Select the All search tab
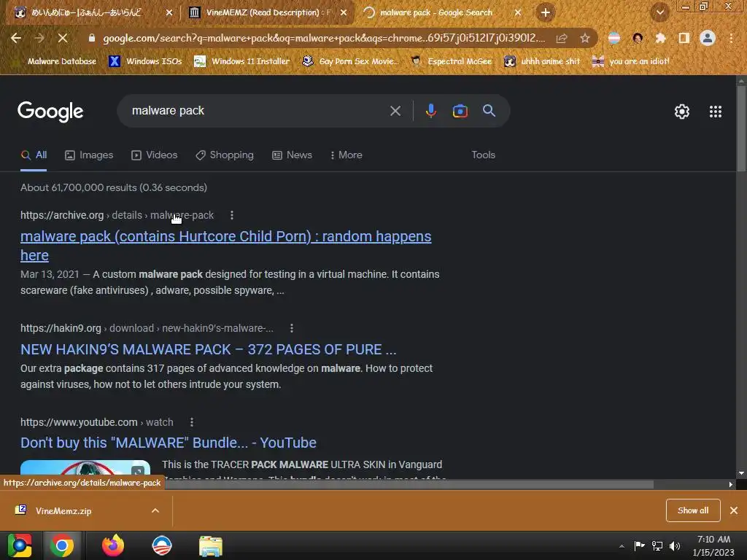The image size is (747, 560). (x=34, y=155)
